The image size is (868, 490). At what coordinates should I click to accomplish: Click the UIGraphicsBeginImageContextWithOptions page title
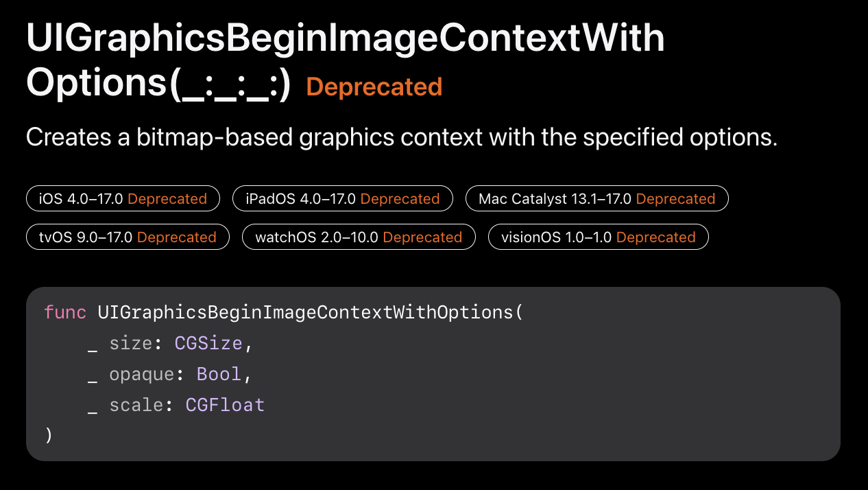pos(346,60)
